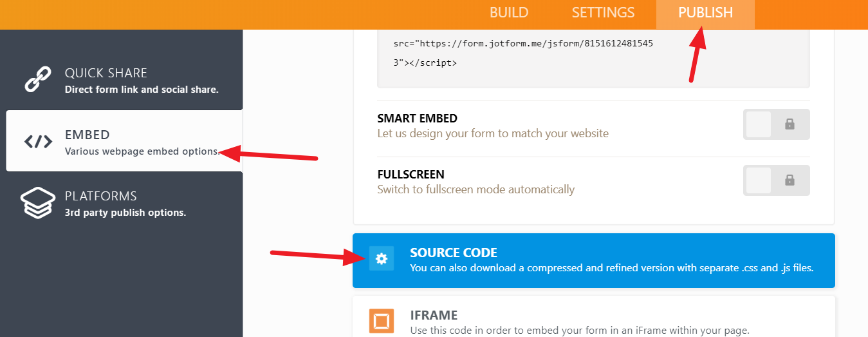This screenshot has height=337, width=868.
Task: Expand the SOURCE CODE section title
Action: click(454, 253)
